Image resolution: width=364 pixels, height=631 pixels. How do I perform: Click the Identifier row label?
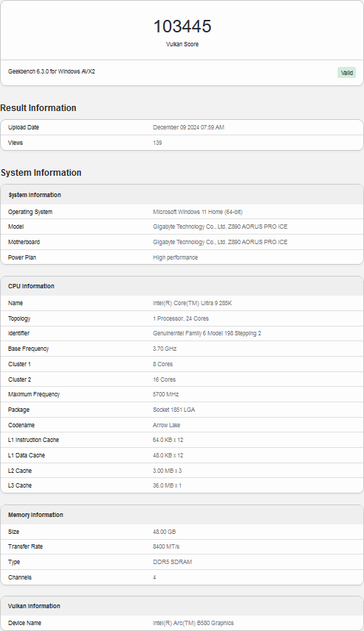point(18,334)
